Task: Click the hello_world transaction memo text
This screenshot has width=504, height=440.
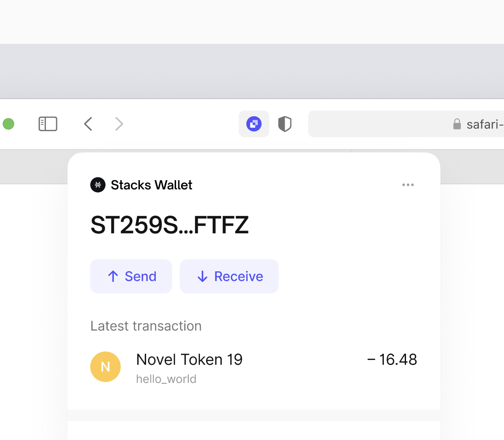Action: 166,379
